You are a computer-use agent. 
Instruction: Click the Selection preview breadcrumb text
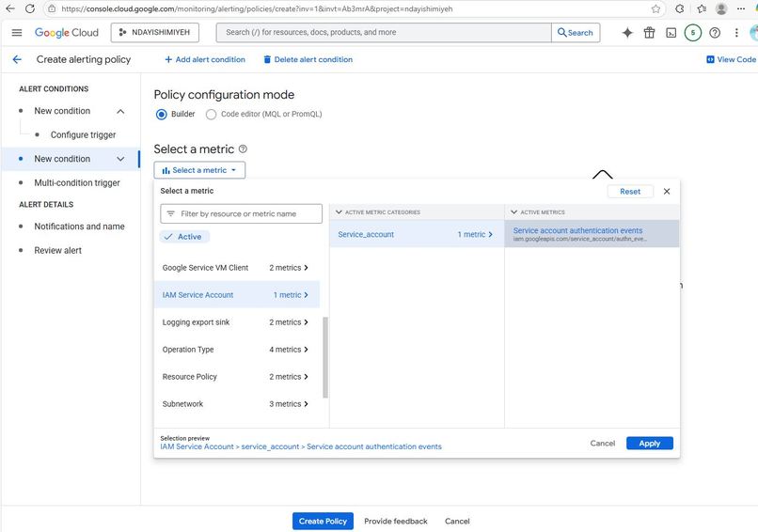(301, 447)
